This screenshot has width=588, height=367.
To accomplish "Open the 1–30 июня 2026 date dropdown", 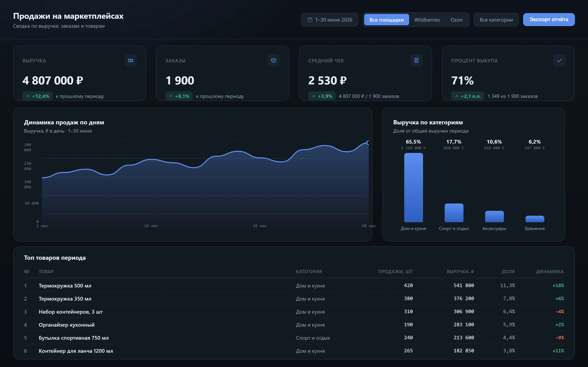I will tap(330, 20).
